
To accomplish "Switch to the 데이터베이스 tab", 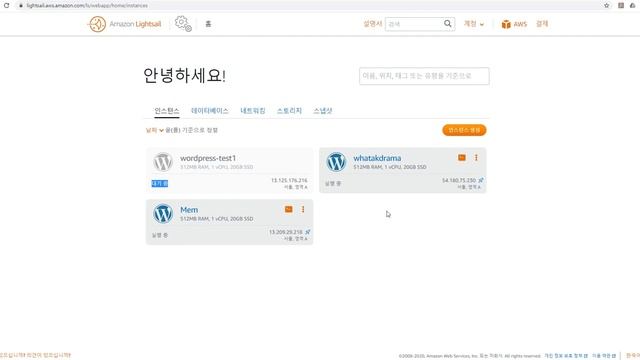I will click(x=210, y=111).
